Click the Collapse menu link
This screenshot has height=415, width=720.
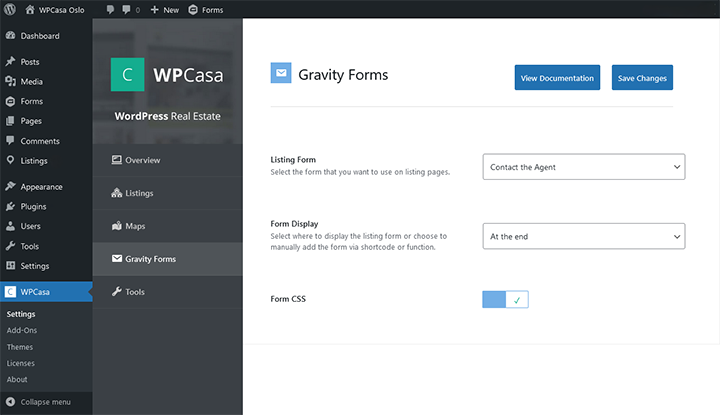click(x=45, y=402)
